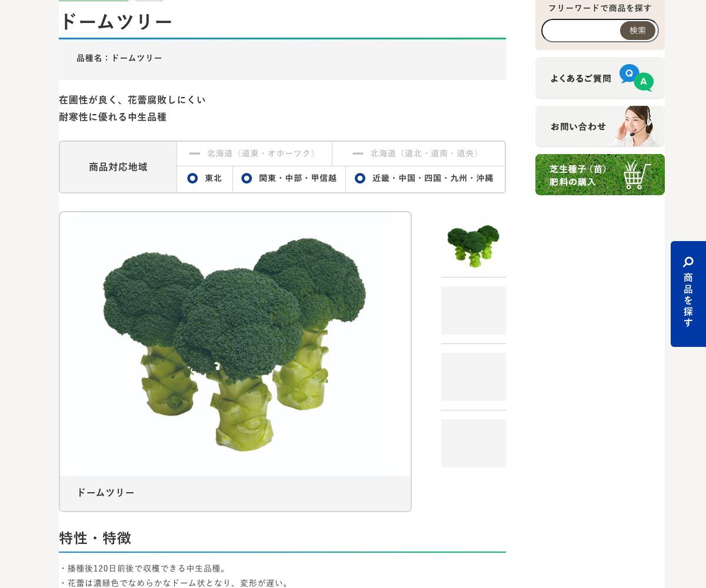This screenshot has width=706, height=588.
Task: Click the large ドームツリー broccoli main image
Action: 235,344
